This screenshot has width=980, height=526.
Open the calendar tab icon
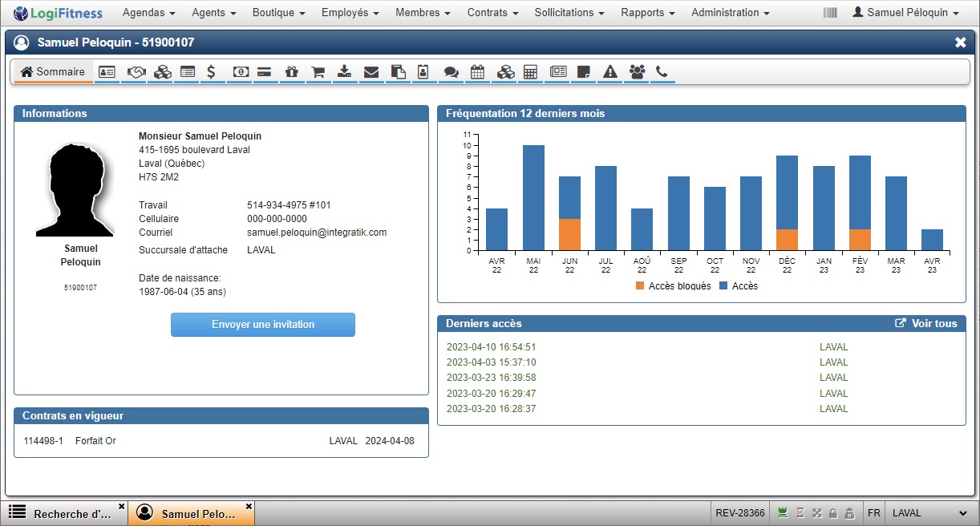click(x=477, y=72)
